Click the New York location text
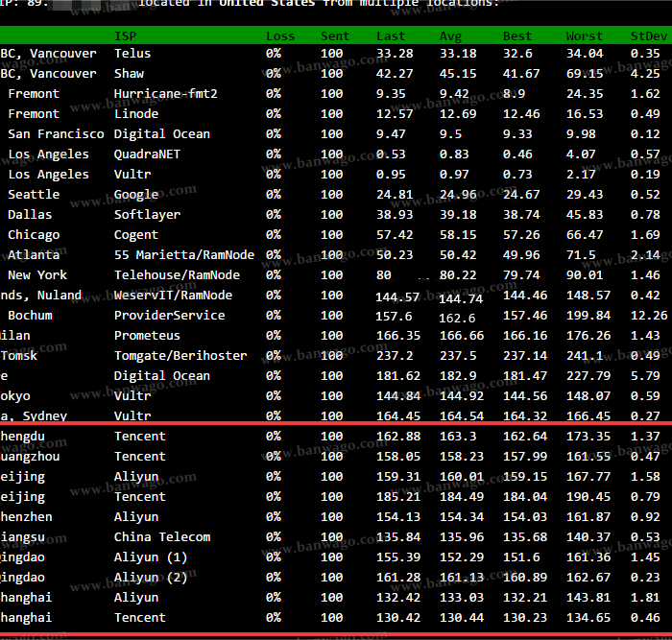 pyautogui.click(x=37, y=275)
